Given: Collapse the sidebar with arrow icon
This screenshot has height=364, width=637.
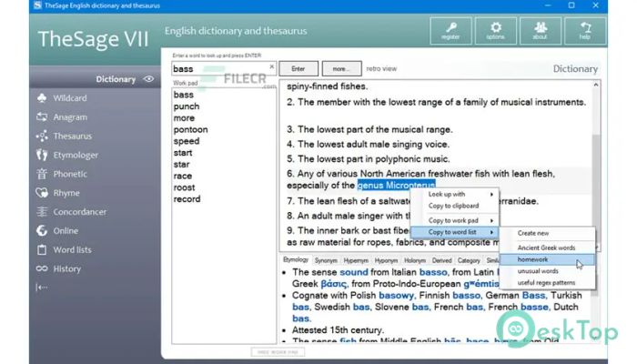Looking at the screenshot, I should coord(42,288).
